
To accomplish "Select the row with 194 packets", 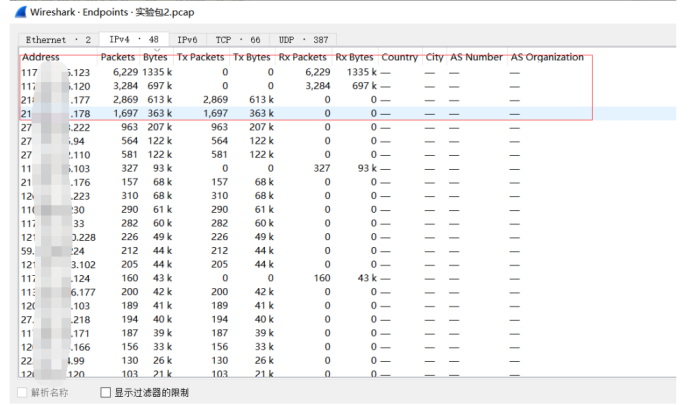I will (348, 319).
